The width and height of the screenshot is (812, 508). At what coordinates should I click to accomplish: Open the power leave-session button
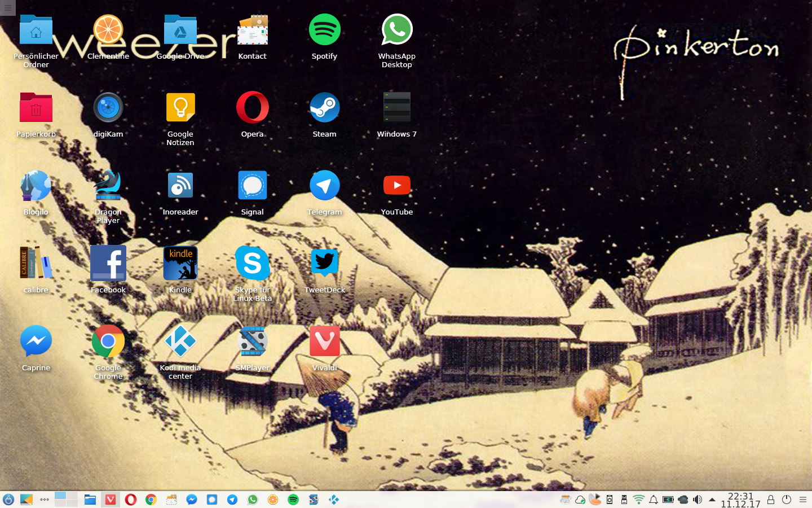[787, 500]
